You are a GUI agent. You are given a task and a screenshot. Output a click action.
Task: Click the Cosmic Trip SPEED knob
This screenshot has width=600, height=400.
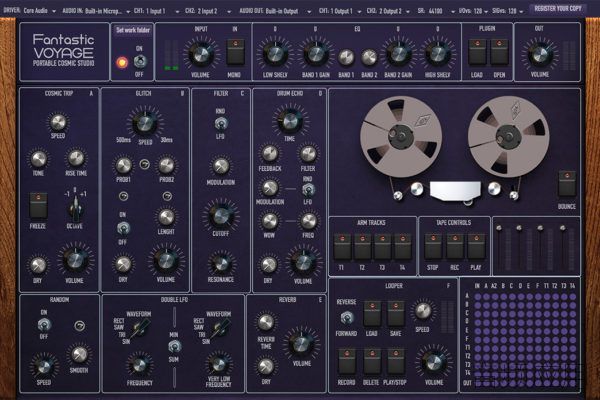tap(58, 122)
